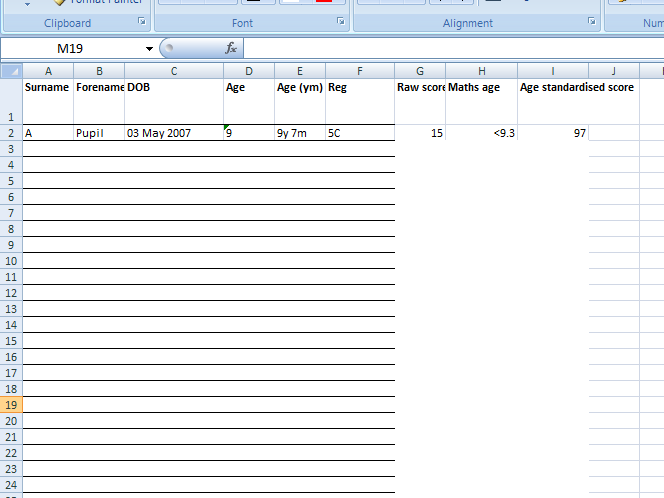Click the Maths age header cell

coord(481,102)
